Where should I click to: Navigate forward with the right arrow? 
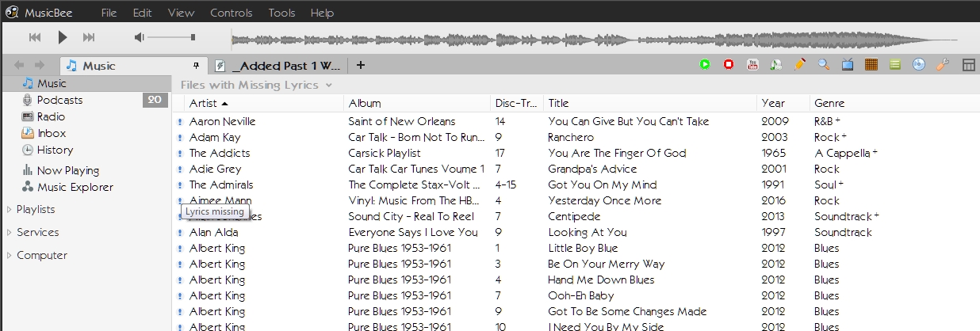coord(39,65)
